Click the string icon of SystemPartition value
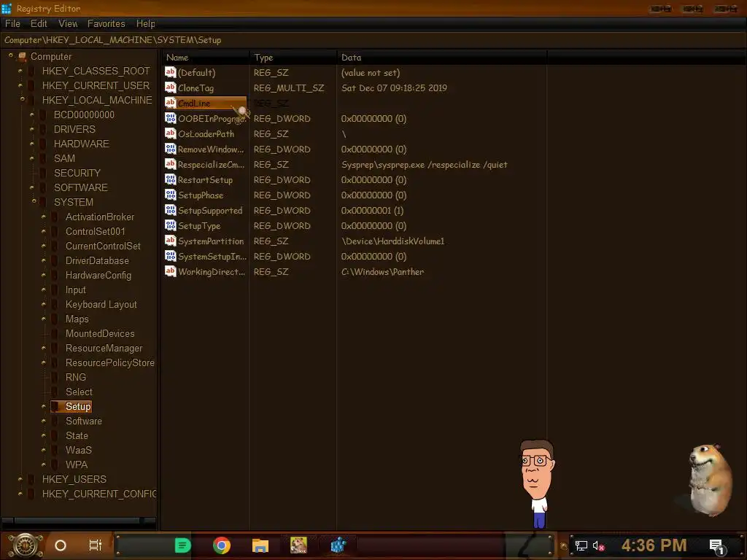This screenshot has width=747, height=560. click(x=170, y=241)
